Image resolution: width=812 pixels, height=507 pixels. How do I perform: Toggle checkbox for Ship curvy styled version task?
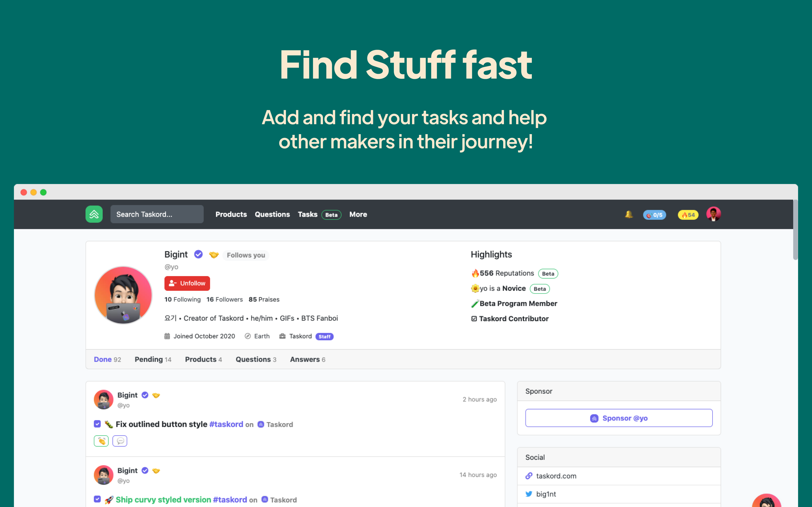pos(97,499)
